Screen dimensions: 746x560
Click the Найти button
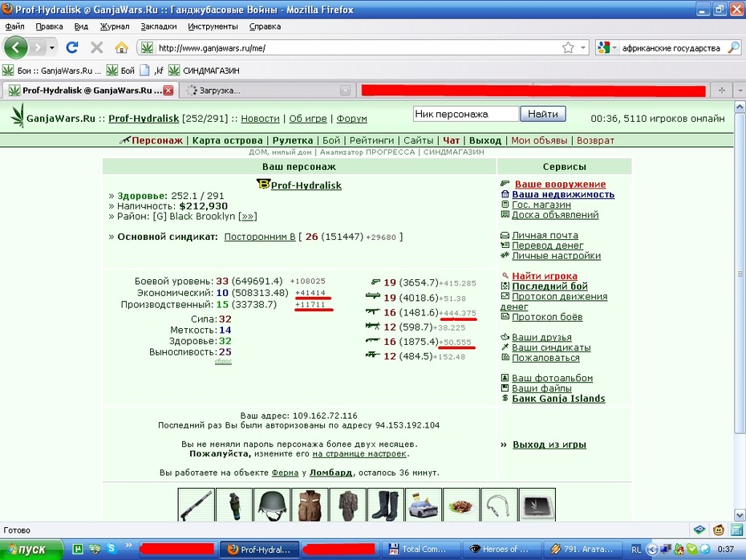(543, 114)
